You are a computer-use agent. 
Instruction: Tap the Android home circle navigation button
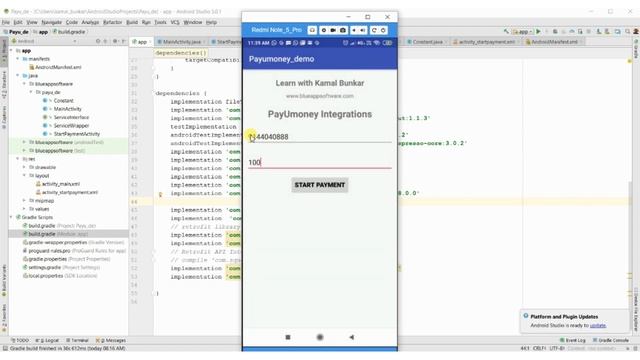pos(320,337)
